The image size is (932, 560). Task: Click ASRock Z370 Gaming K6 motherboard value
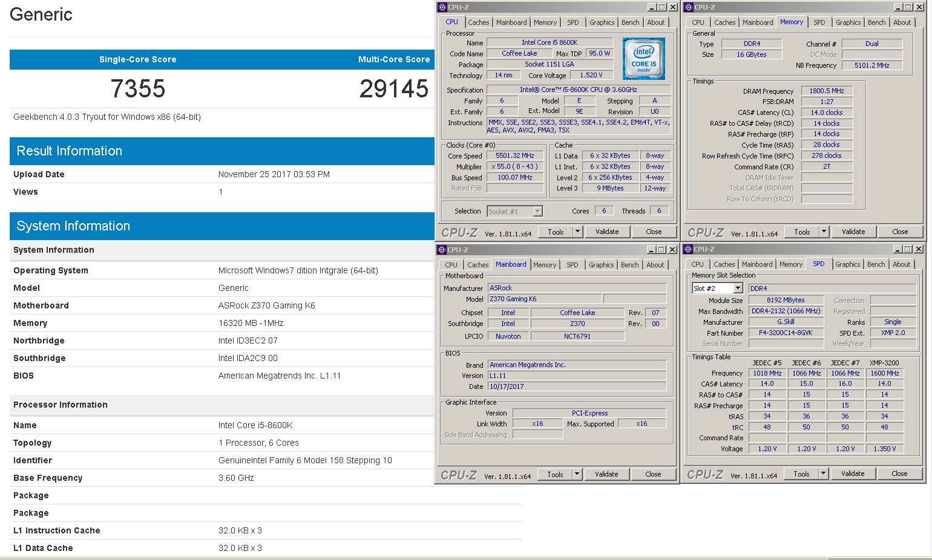tap(267, 305)
